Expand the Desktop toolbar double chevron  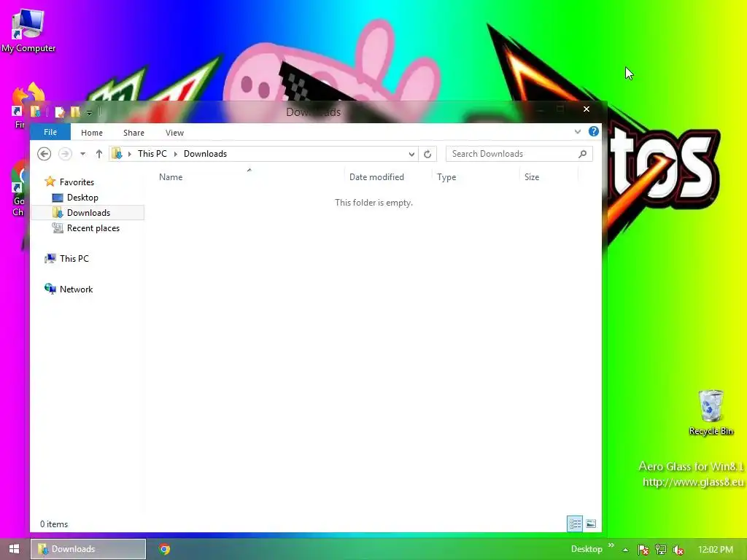coord(611,545)
